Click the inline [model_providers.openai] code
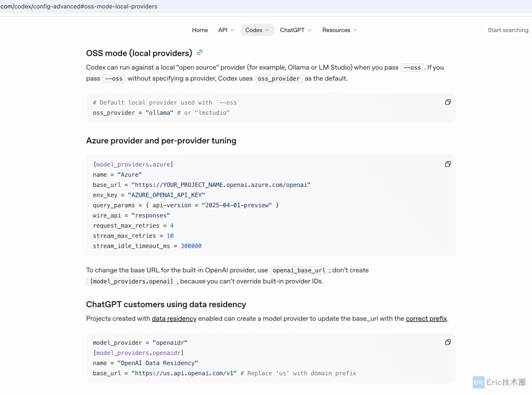This screenshot has width=532, height=395. (x=132, y=281)
